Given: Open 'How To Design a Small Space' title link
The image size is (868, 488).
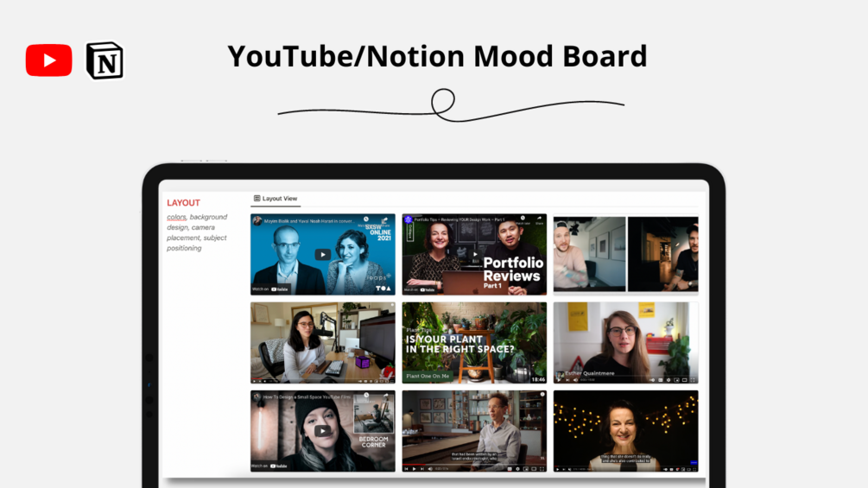Looking at the screenshot, I should [x=307, y=397].
